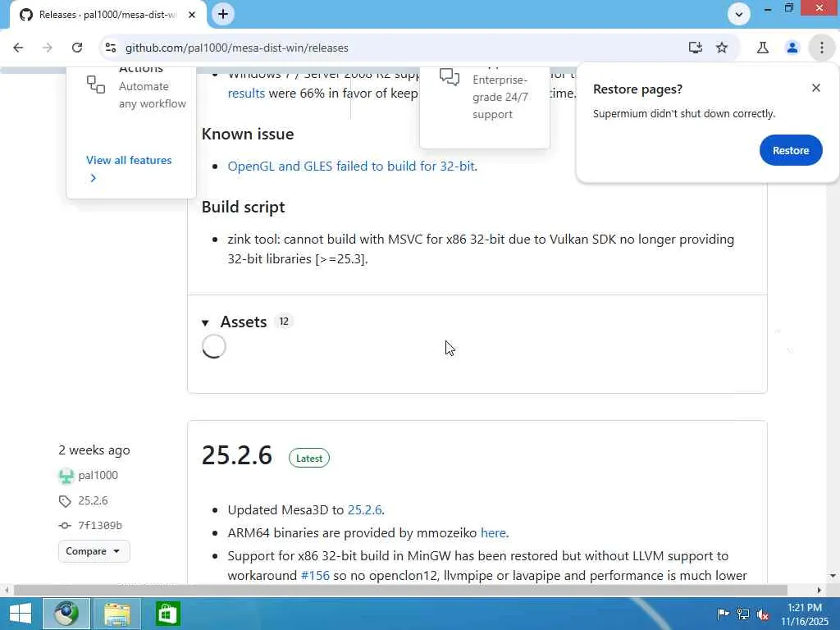
Task: Open Action Center flag icon in tray
Action: (x=723, y=614)
